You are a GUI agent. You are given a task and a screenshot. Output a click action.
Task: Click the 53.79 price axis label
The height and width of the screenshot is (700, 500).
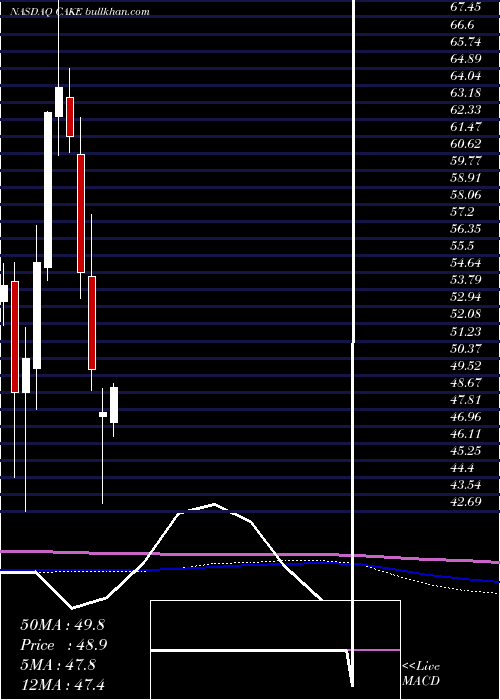pyautogui.click(x=466, y=279)
